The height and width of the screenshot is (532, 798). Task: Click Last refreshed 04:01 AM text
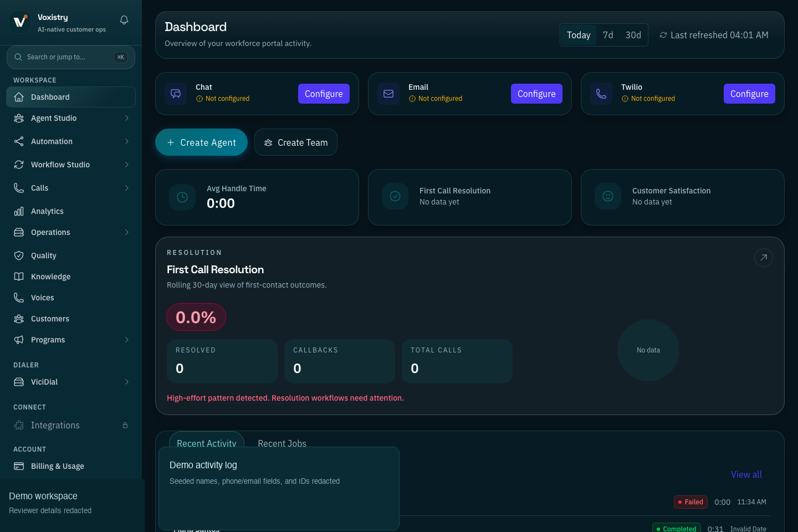pyautogui.click(x=719, y=35)
